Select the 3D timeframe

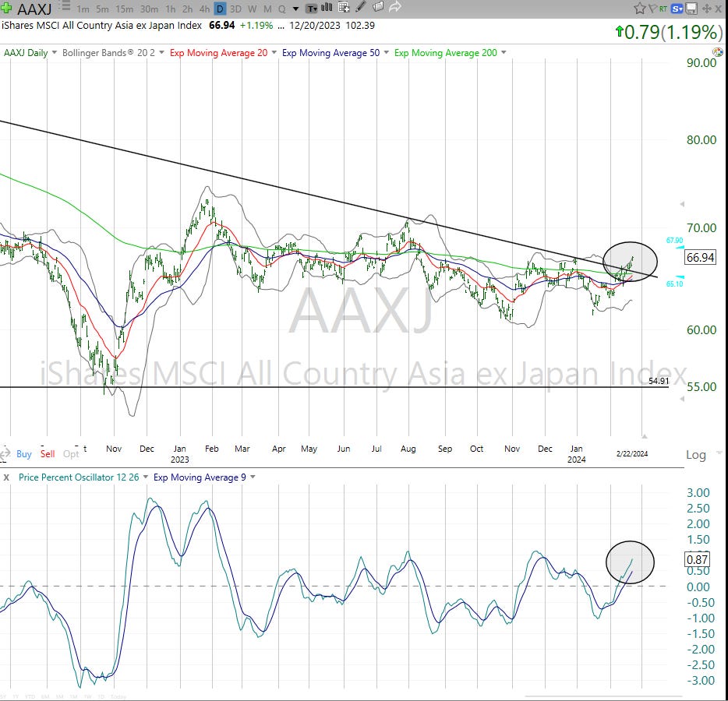pyautogui.click(x=235, y=9)
